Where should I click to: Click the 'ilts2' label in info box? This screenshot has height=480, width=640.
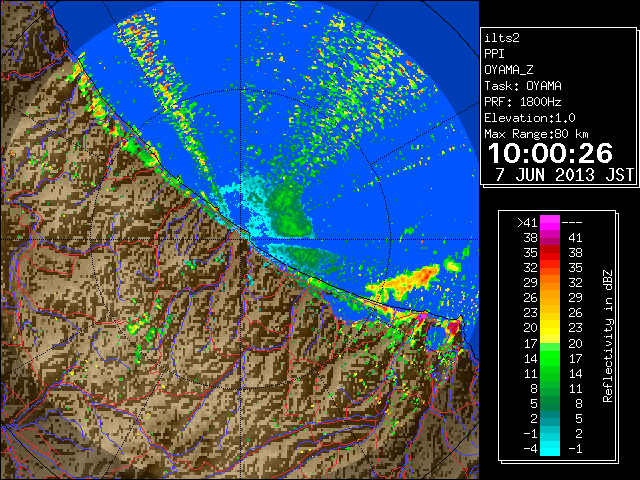[502, 38]
